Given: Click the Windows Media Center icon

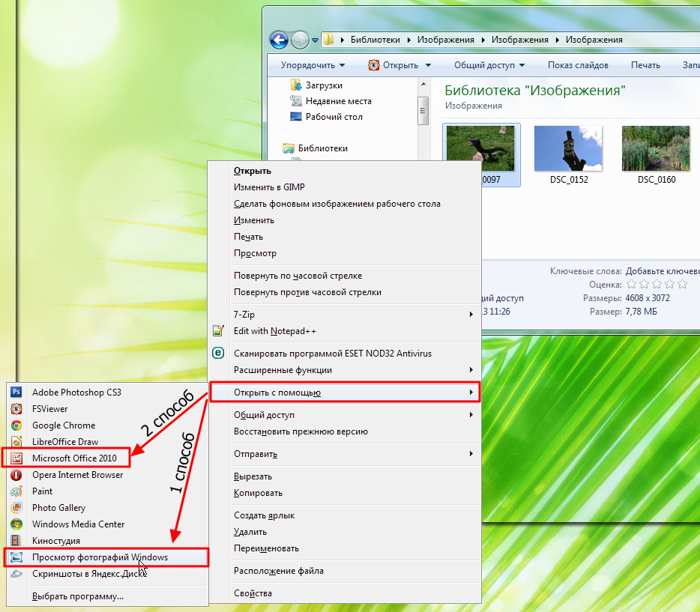Looking at the screenshot, I should click(x=16, y=524).
